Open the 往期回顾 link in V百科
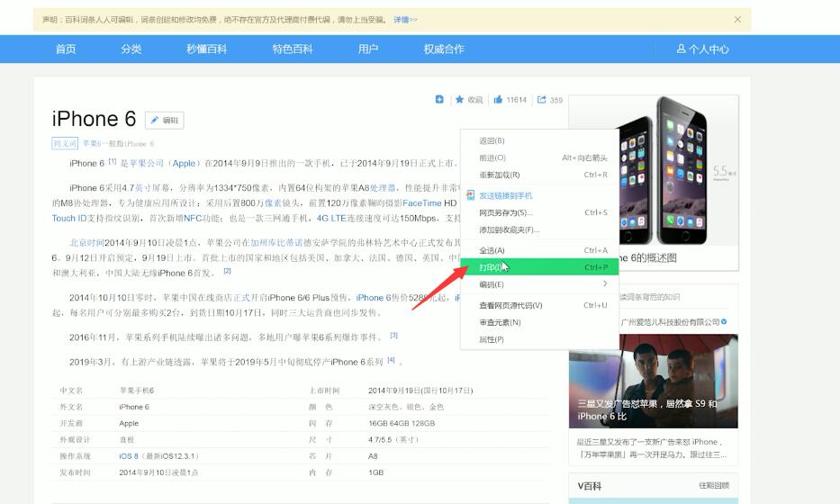Image resolution: width=840 pixels, height=504 pixels. [x=714, y=485]
